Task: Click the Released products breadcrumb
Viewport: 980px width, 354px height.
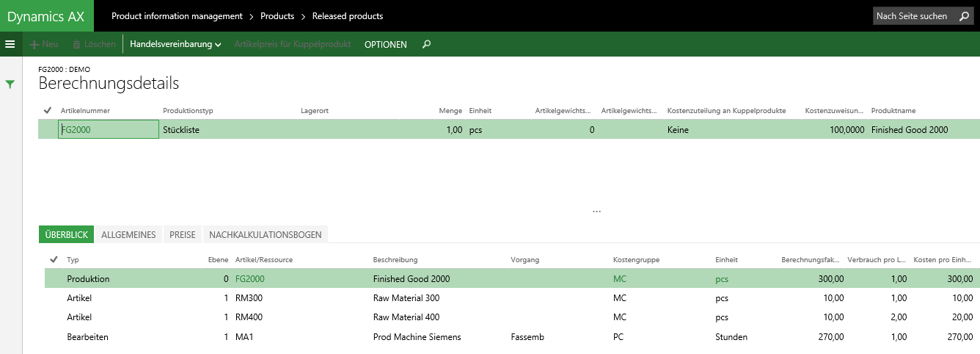Action: point(347,16)
